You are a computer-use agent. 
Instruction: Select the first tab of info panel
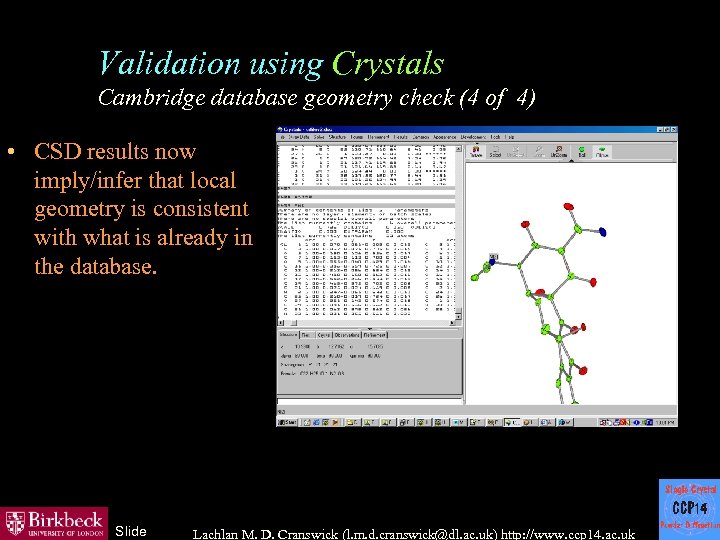pos(288,335)
